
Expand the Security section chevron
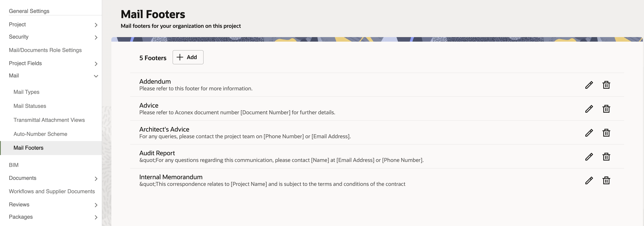point(96,37)
